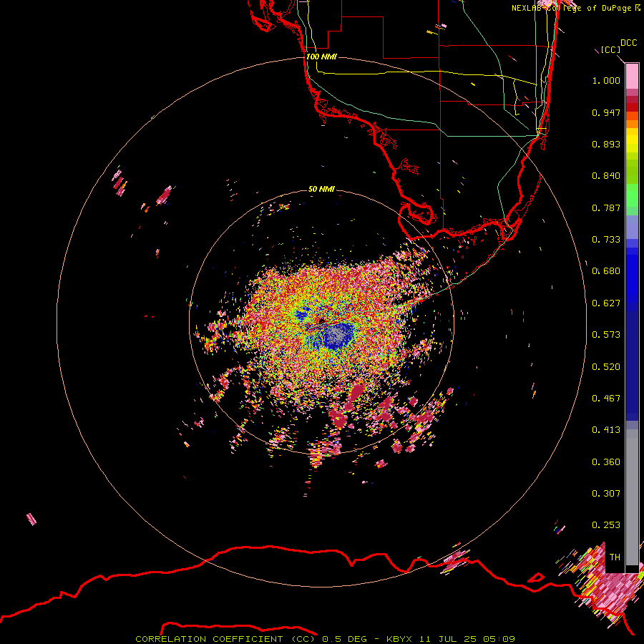The width and height of the screenshot is (644, 644).
Task: Click the 0.467 legend value
Action: 606,399
